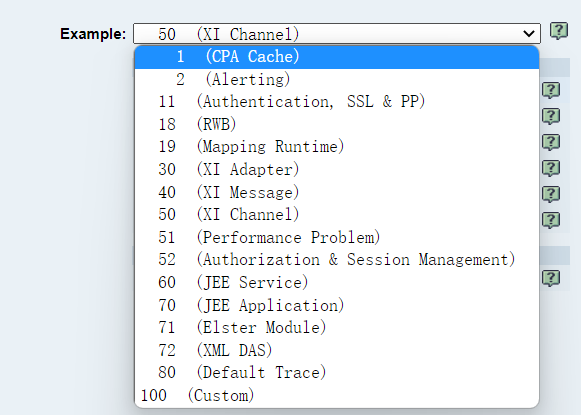581x415 pixels.
Task: Select 52 (Authorization & Session Management)
Action: pyautogui.click(x=337, y=260)
